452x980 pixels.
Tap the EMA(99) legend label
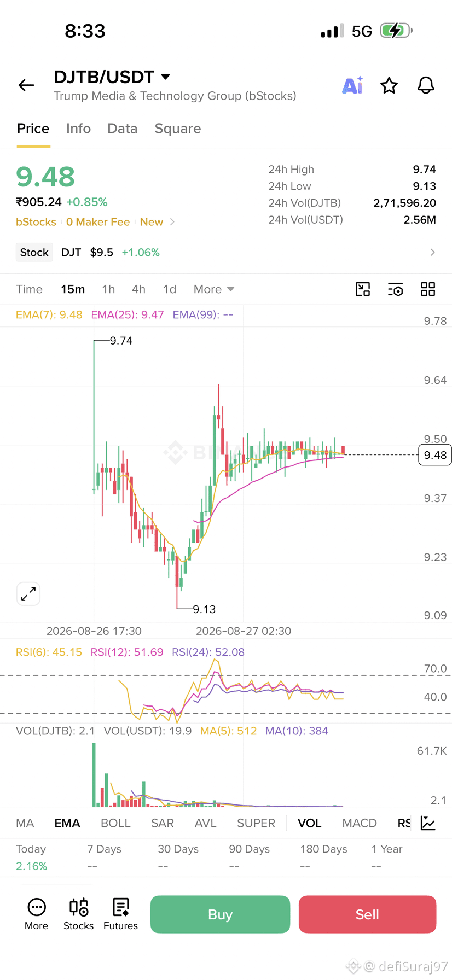[x=203, y=314]
